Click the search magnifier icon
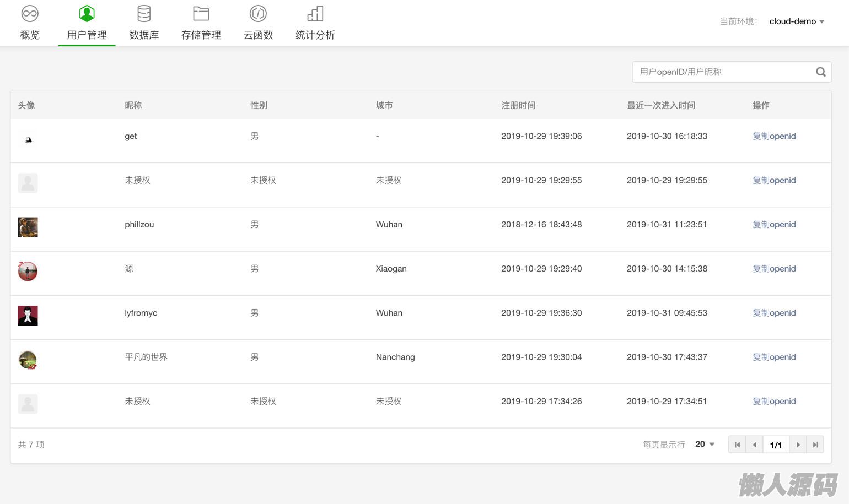The height and width of the screenshot is (504, 849). (x=820, y=72)
